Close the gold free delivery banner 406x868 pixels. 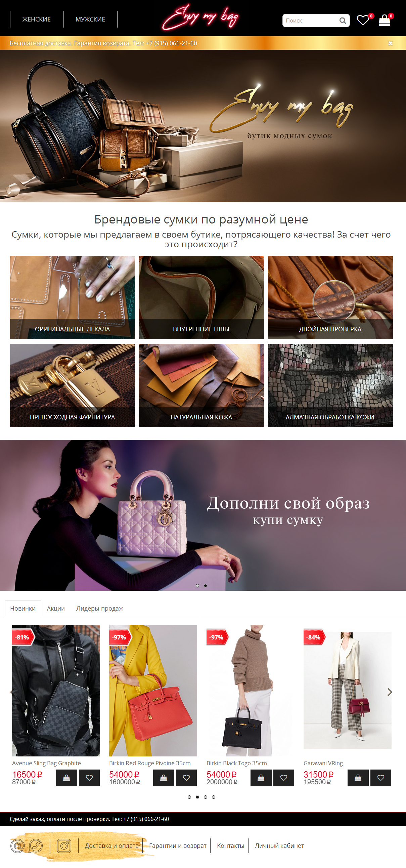click(x=391, y=43)
